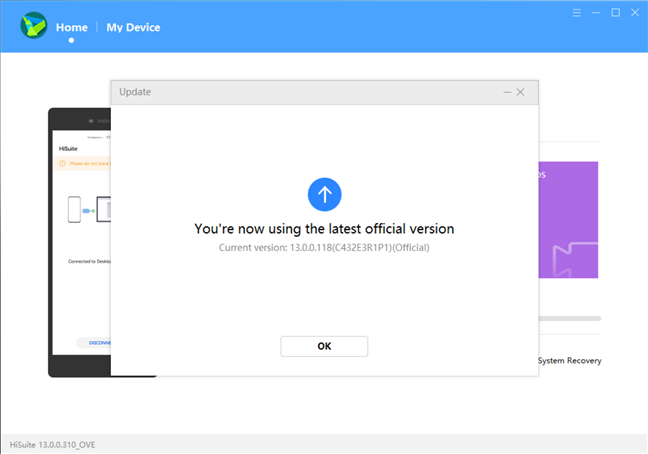Viewport: 648px width, 454px height.
Task: Confirm with the OK button
Action: pyautogui.click(x=324, y=346)
